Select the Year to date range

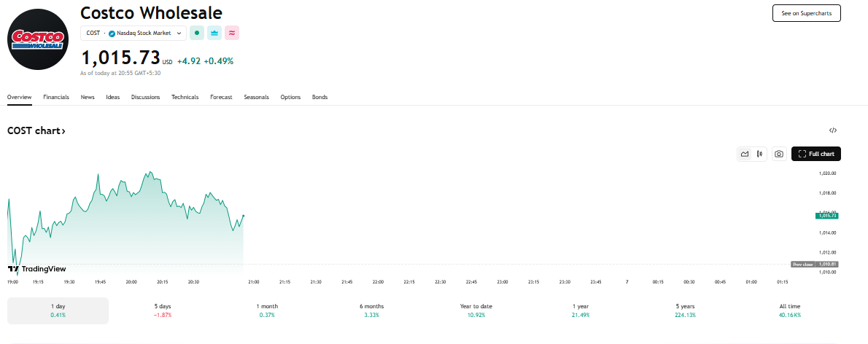[x=476, y=310]
